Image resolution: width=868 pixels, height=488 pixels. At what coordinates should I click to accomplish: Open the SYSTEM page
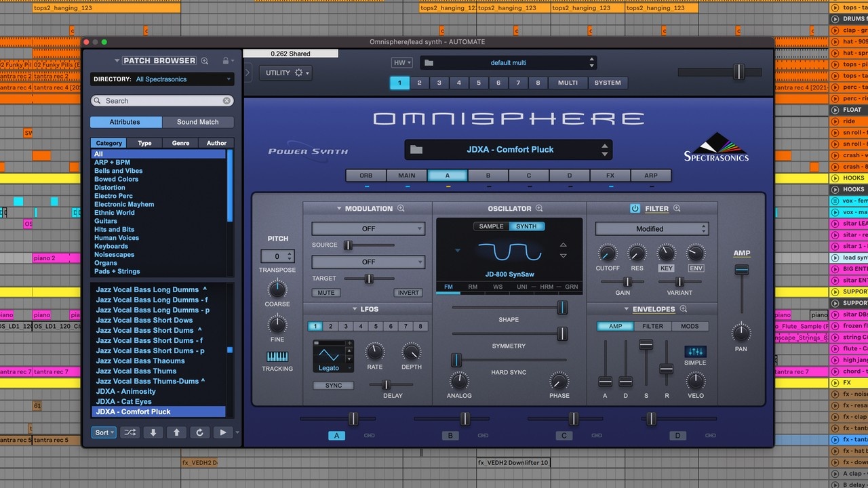608,83
